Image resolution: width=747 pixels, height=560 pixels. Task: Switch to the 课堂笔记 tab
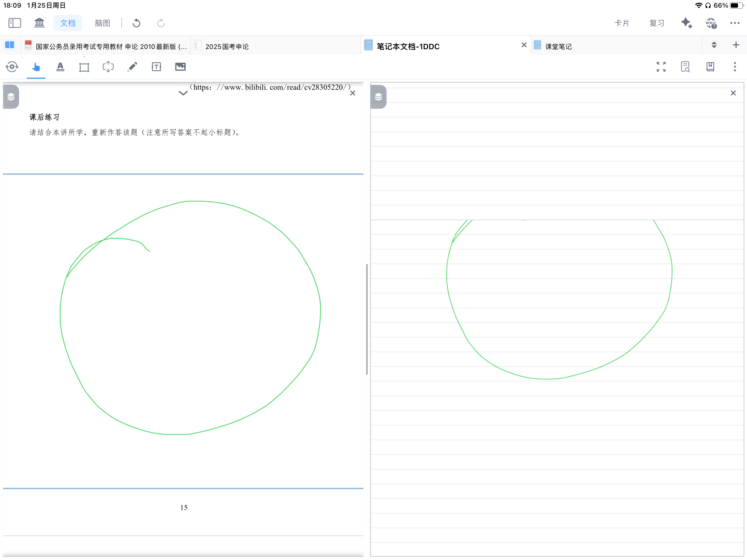click(x=558, y=46)
